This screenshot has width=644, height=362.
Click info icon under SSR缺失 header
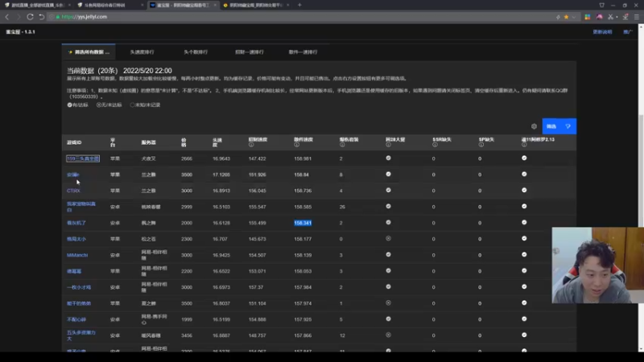435,145
